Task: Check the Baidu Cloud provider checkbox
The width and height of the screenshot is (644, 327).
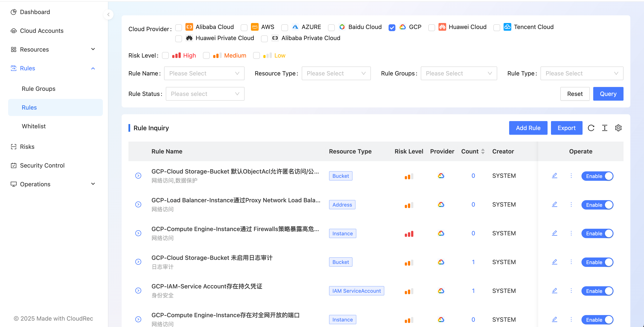Action: click(331, 27)
